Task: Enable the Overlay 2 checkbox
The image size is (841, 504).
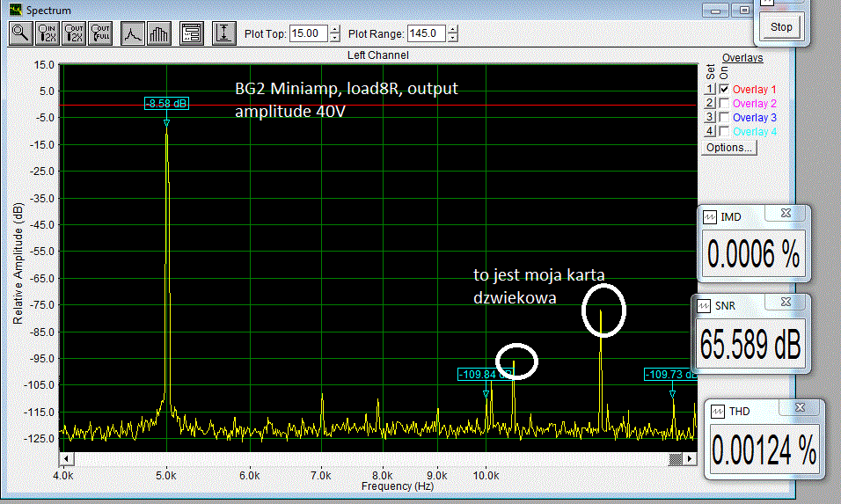Action: pos(724,103)
